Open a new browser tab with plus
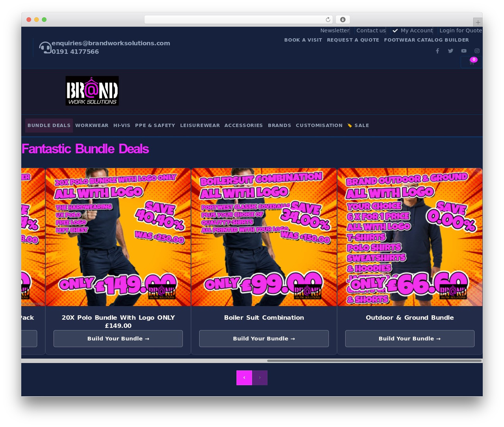This screenshot has width=504, height=427. (x=478, y=22)
